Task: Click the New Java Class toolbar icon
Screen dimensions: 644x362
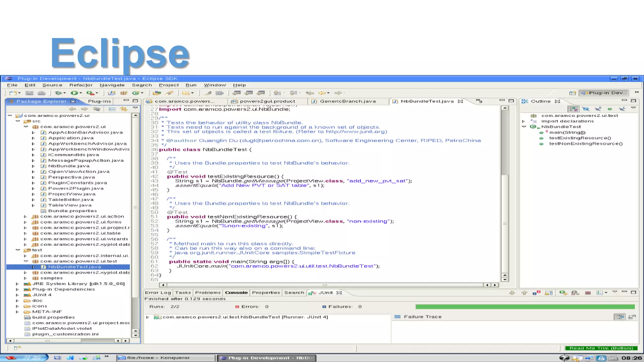Action: coord(136,93)
